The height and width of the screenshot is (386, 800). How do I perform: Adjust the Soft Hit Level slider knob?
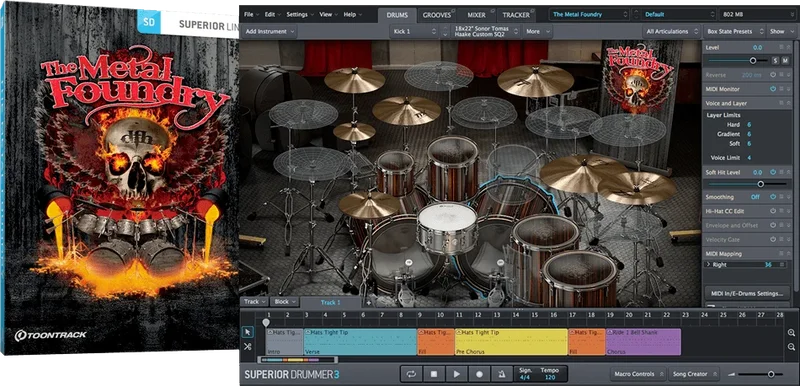(761, 184)
